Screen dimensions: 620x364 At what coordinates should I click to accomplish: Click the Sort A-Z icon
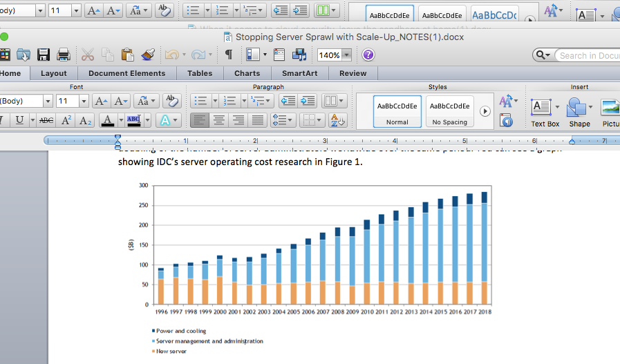point(337,120)
